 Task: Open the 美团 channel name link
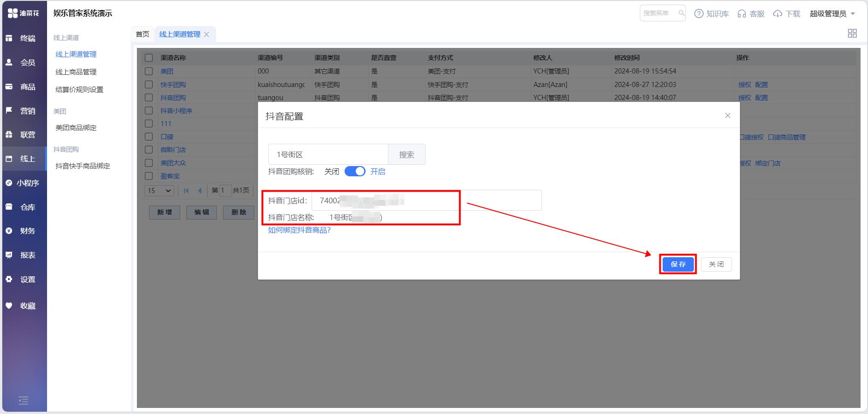pyautogui.click(x=167, y=71)
